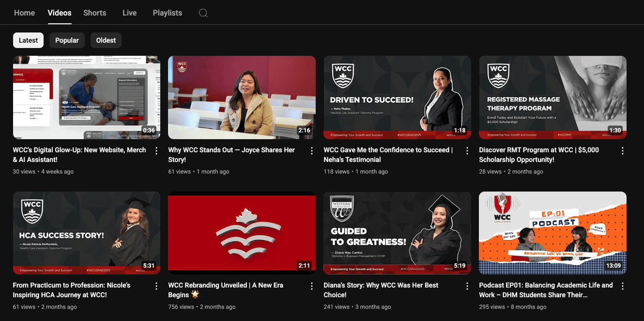Screen dimensions: 644x321
Task: Switch to the Playlists tab
Action: 168,13
